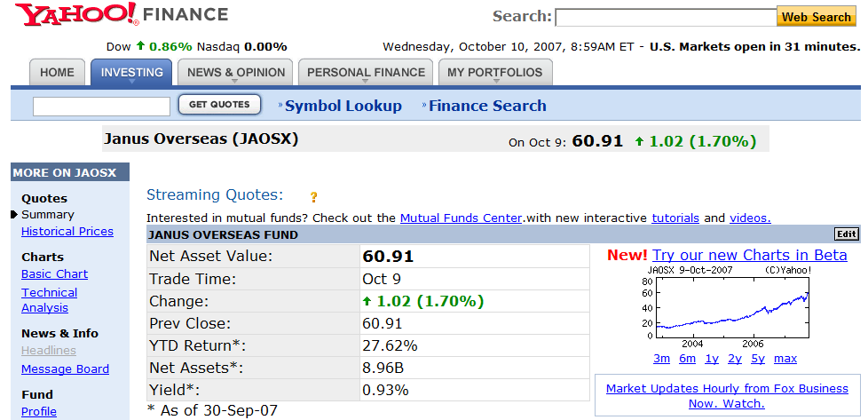Click the Net Assets value 8.96B
Screen dimensions: 868x420
(x=383, y=368)
